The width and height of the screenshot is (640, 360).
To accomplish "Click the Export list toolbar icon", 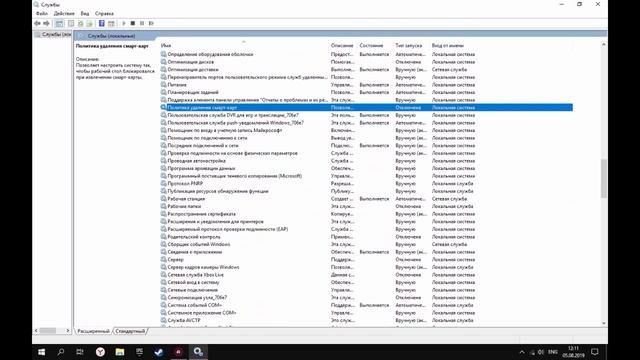I will coord(89,23).
